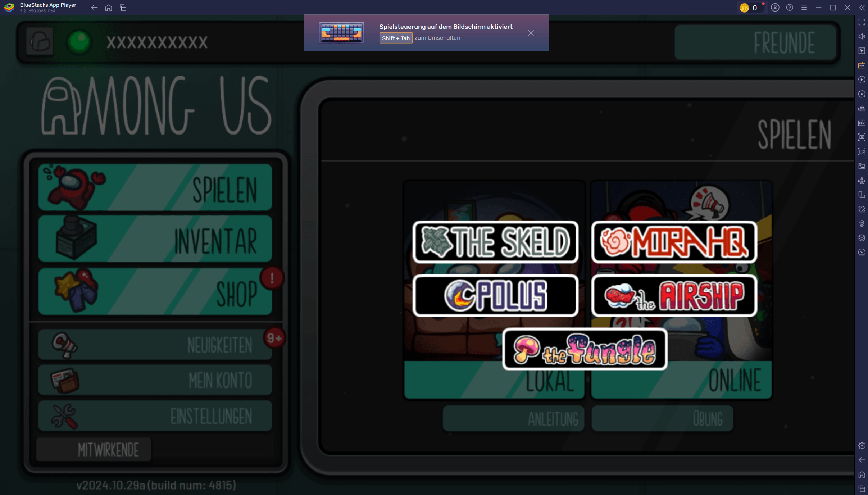Open the game controls keyboard icon in sidebar
Screen dimensions: 868x495
coord(862,65)
